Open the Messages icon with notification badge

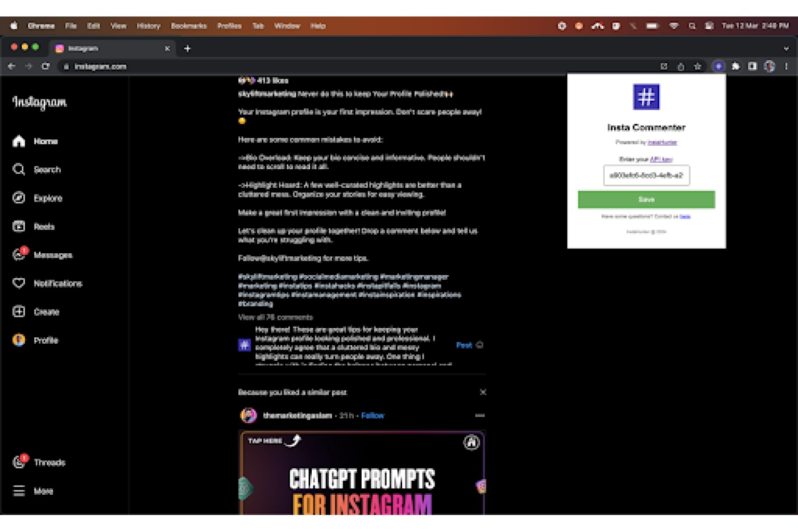[x=19, y=254]
